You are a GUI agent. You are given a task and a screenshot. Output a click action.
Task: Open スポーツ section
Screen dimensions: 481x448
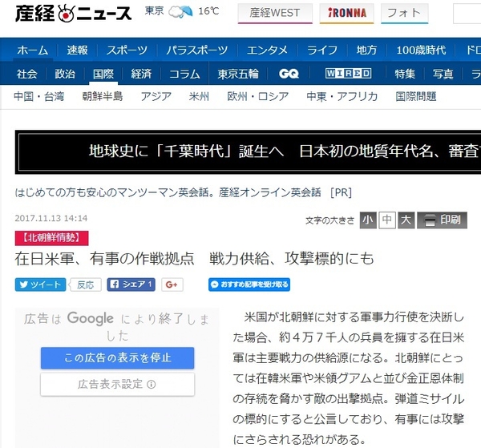(x=127, y=50)
